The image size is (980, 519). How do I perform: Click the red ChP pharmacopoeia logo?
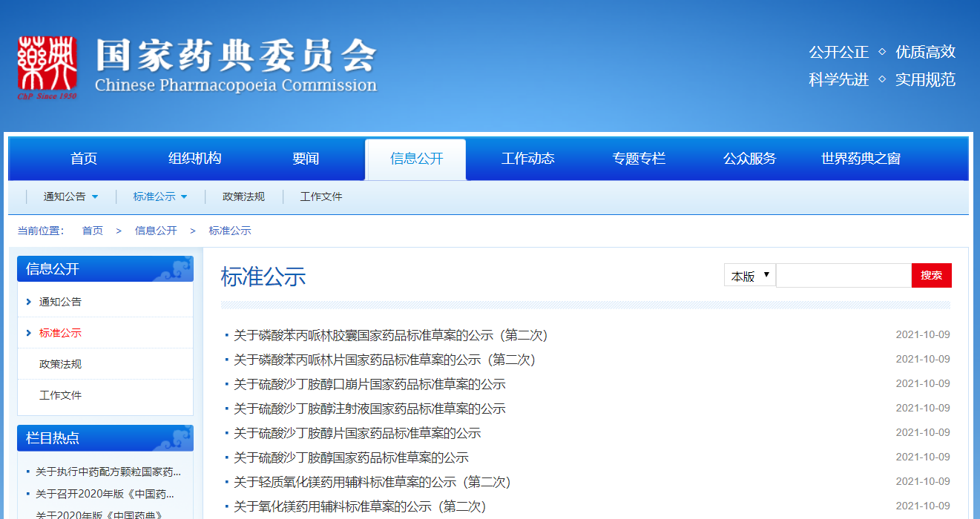[47, 66]
